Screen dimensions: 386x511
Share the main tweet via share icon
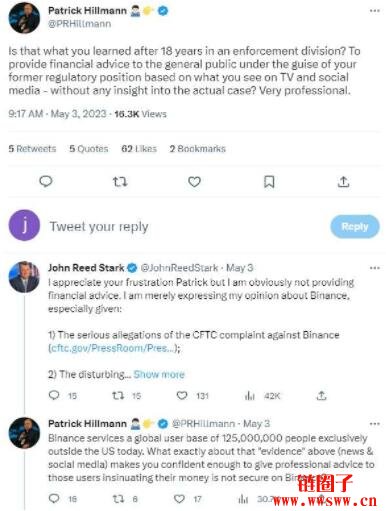tap(343, 182)
